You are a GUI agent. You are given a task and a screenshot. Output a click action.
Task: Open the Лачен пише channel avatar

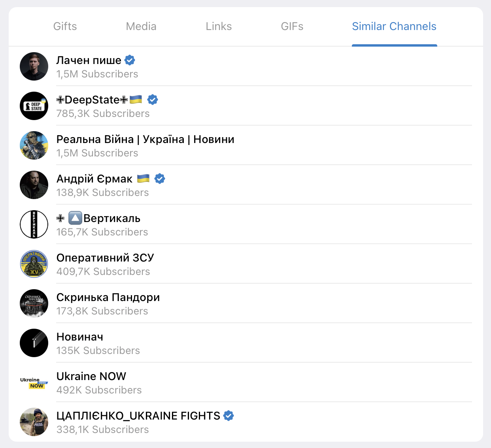34,66
